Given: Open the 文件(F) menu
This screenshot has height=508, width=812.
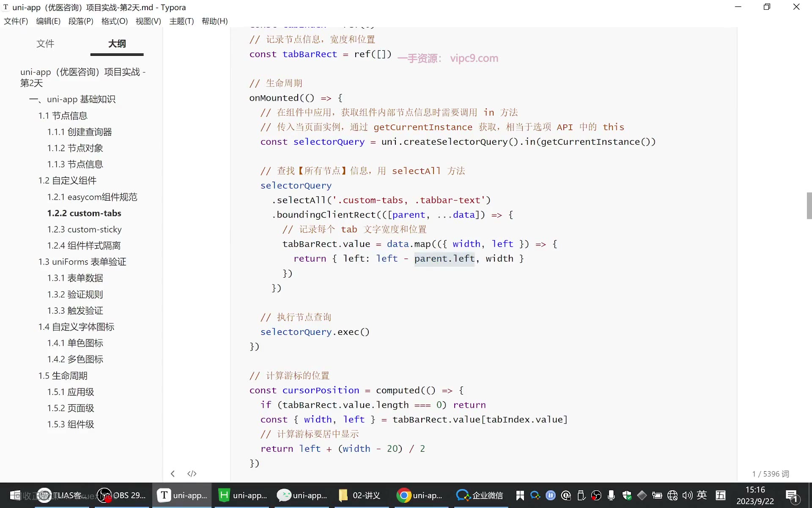Looking at the screenshot, I should [x=16, y=21].
